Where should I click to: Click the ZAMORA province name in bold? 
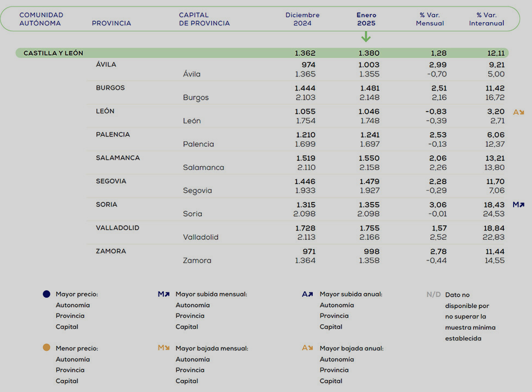click(x=111, y=251)
